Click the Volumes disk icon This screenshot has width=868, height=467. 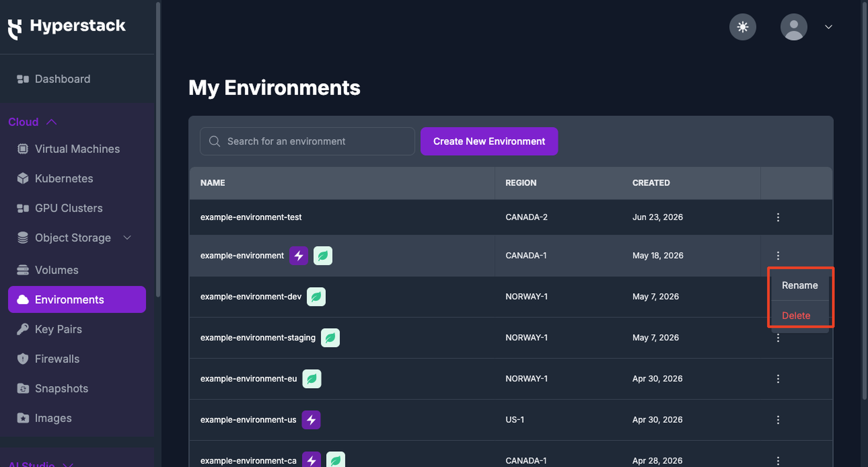tap(23, 270)
